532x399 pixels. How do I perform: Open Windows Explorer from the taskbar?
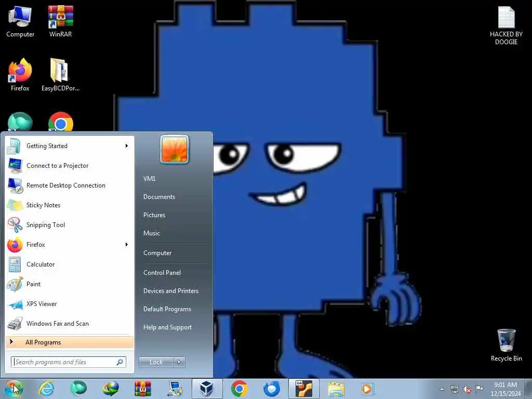pyautogui.click(x=336, y=389)
